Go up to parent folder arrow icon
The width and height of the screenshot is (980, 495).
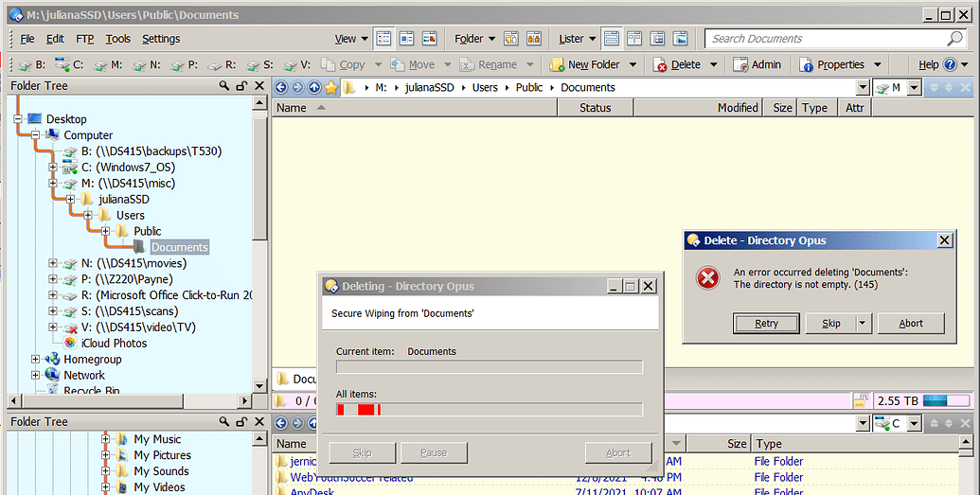[314, 87]
